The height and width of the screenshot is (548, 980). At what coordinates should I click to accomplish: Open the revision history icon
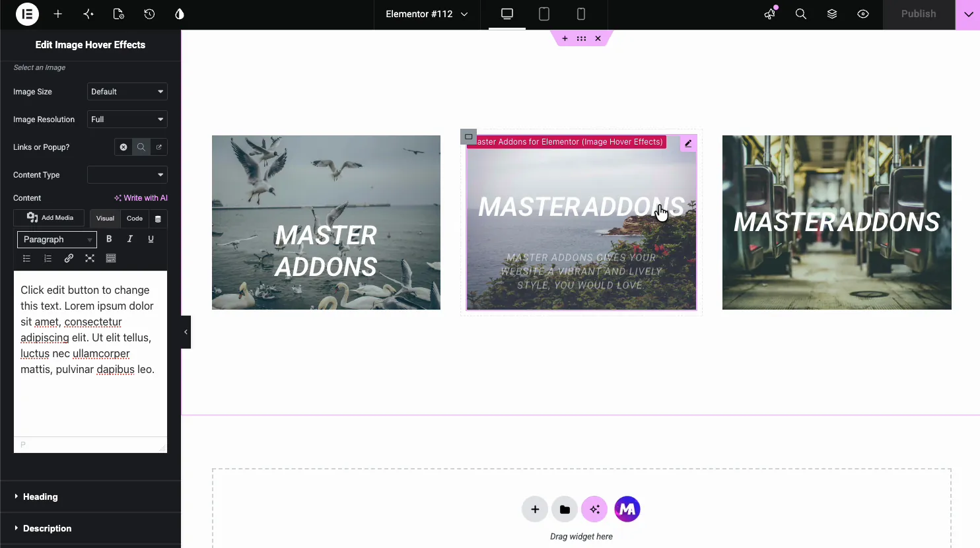(x=149, y=14)
